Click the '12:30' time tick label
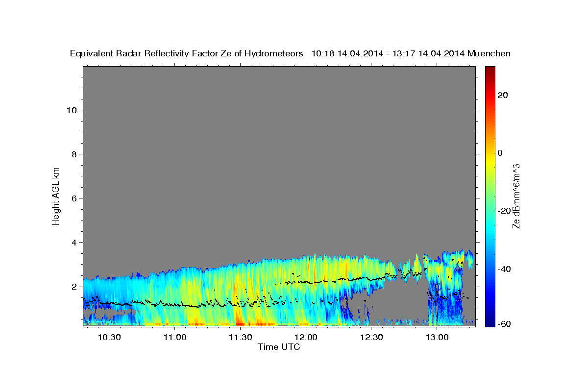The image size is (588, 392). coord(371,337)
